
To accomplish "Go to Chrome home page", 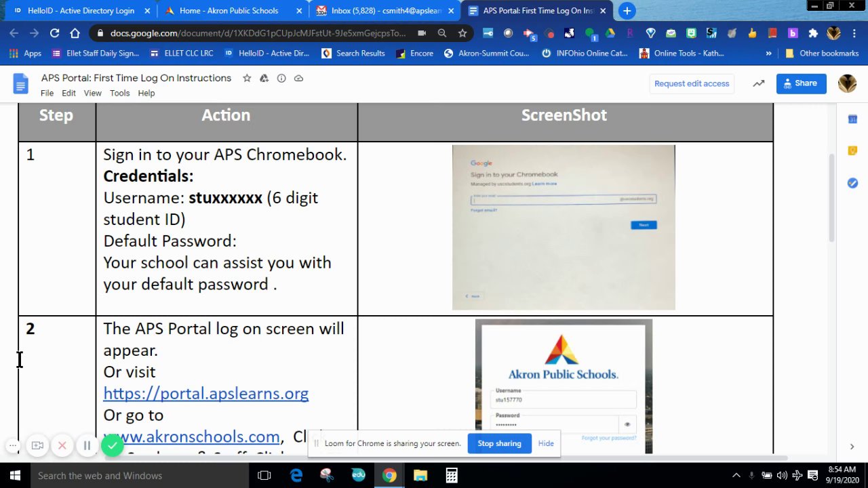I will click(x=75, y=33).
